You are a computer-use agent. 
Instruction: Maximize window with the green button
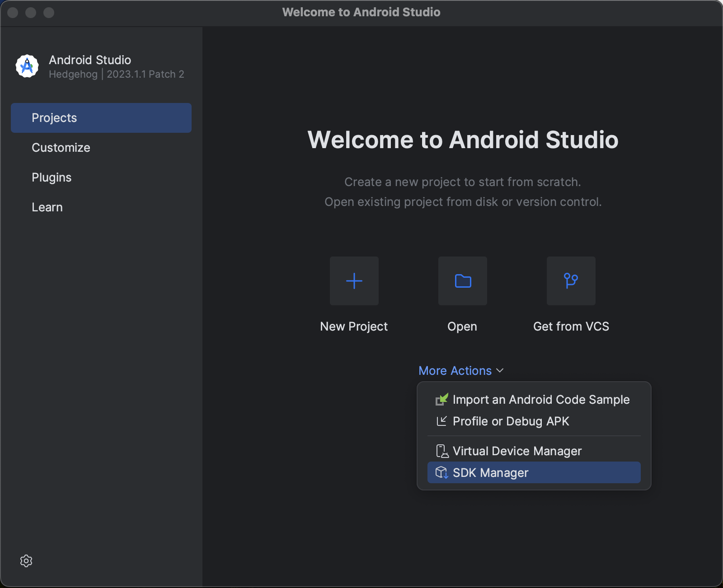click(x=49, y=13)
